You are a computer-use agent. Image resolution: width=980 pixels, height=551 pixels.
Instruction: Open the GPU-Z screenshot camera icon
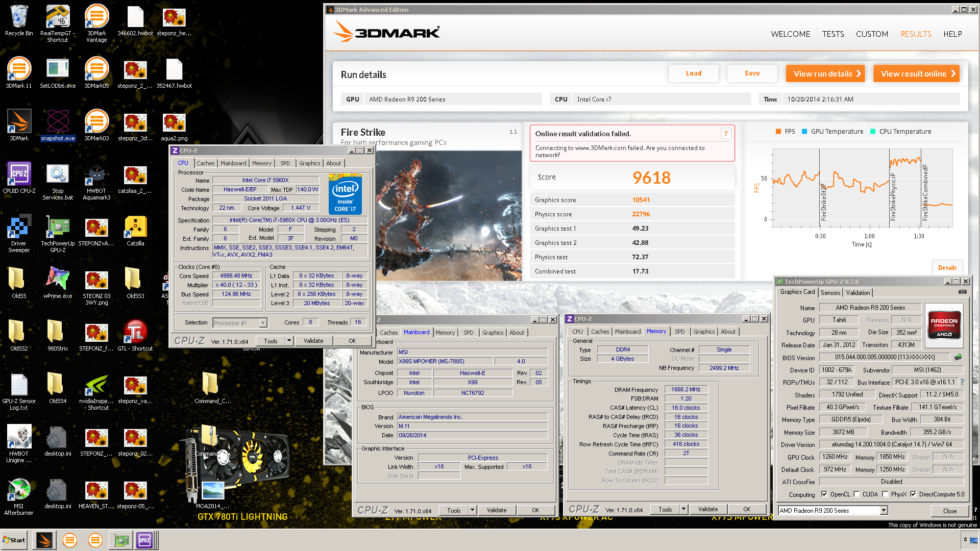pyautogui.click(x=962, y=292)
